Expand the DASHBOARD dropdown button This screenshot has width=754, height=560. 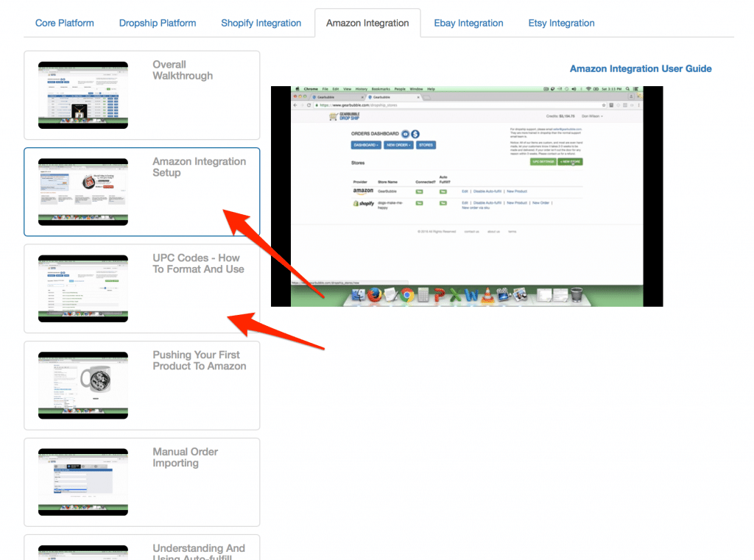click(x=366, y=146)
